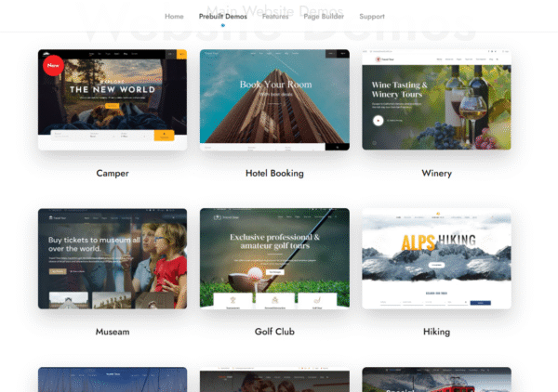Open the Camper demo title link
Viewport: 558px width, 392px height.
coord(113,173)
